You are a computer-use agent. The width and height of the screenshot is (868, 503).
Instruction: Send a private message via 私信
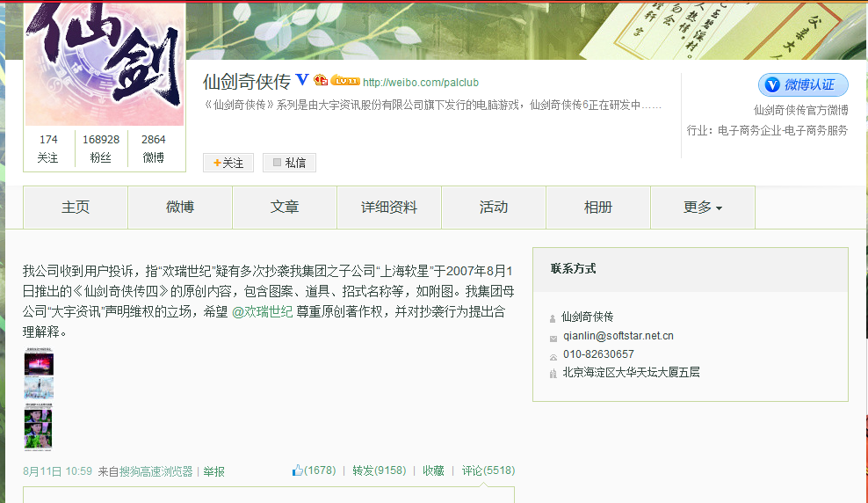[289, 163]
